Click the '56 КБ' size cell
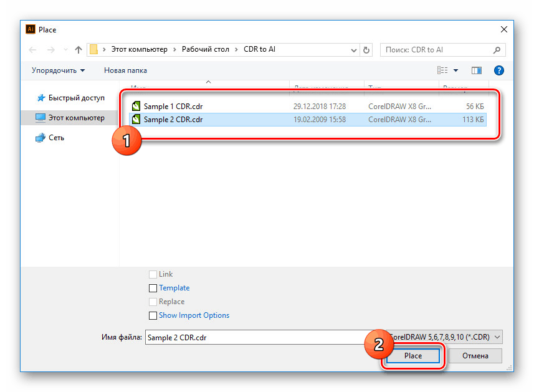Image resolution: width=534 pixels, height=392 pixels. coord(475,107)
